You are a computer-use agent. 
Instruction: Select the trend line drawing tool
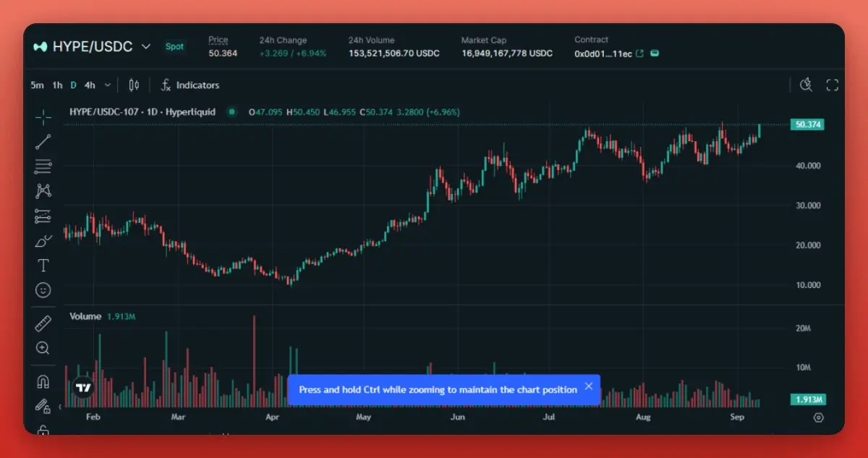(x=43, y=142)
